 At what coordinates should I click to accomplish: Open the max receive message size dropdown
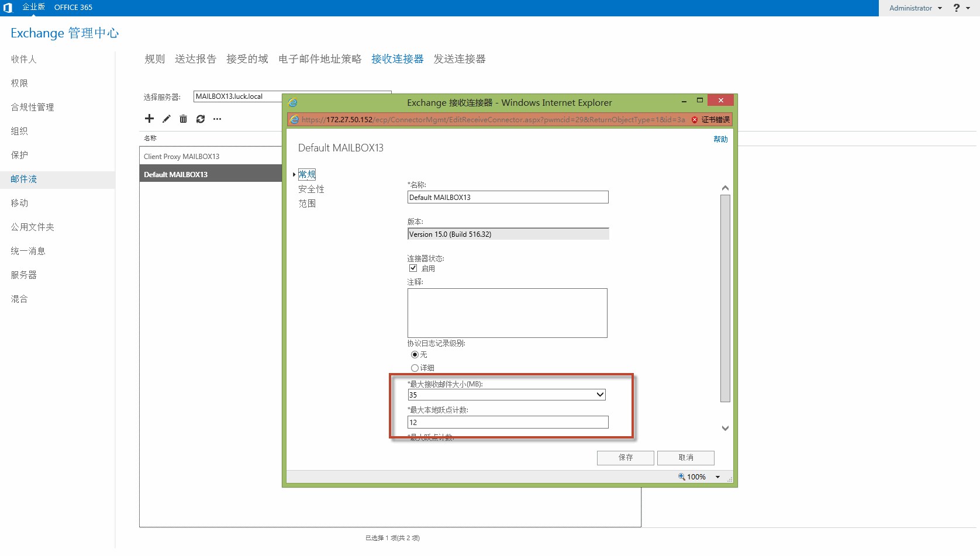click(x=600, y=395)
